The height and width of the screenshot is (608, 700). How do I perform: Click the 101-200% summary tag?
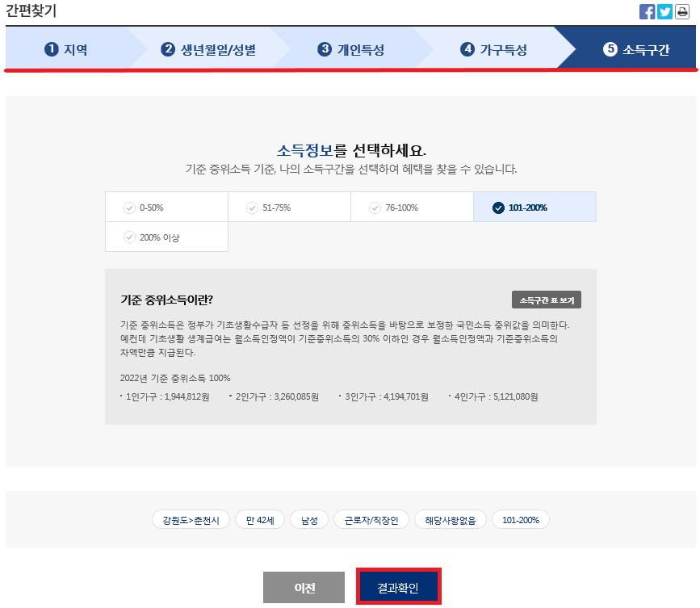click(521, 520)
